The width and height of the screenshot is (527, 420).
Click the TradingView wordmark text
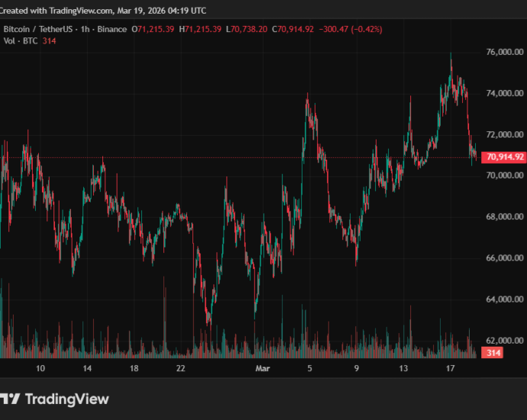coord(67,399)
